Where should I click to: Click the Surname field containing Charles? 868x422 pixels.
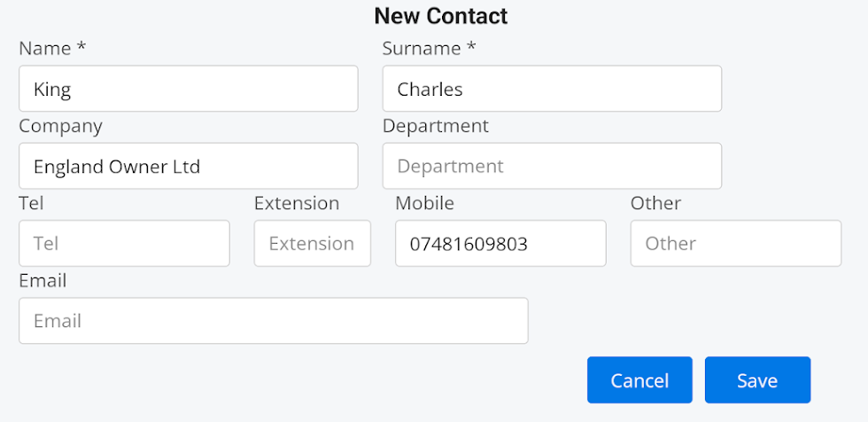point(551,89)
